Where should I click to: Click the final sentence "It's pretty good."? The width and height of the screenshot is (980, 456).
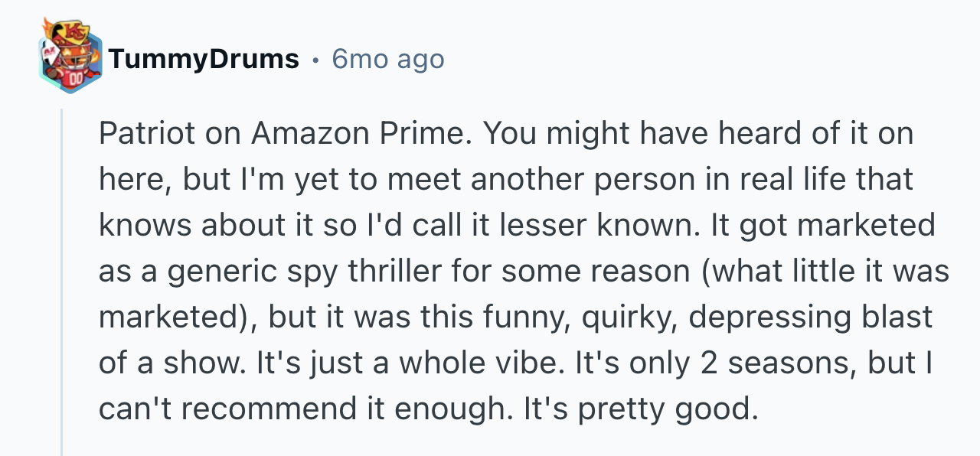[640, 409]
